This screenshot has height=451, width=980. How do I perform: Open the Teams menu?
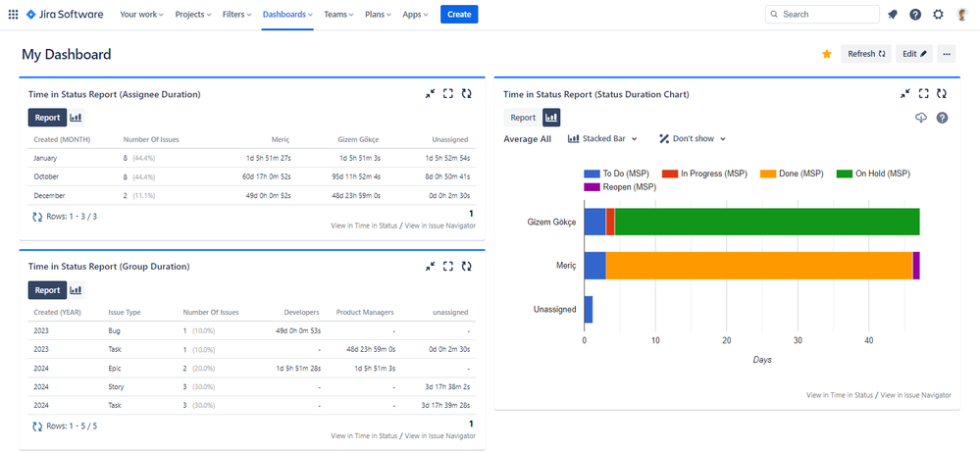(x=338, y=15)
